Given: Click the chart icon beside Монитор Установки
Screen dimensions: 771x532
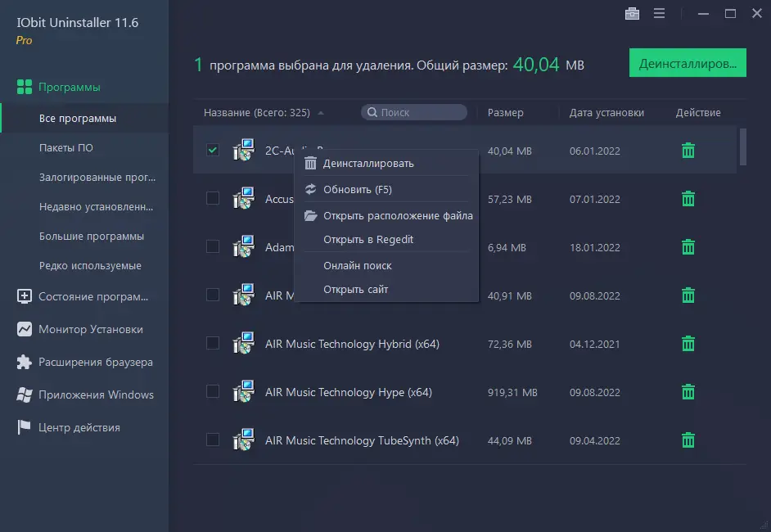Looking at the screenshot, I should 23,329.
